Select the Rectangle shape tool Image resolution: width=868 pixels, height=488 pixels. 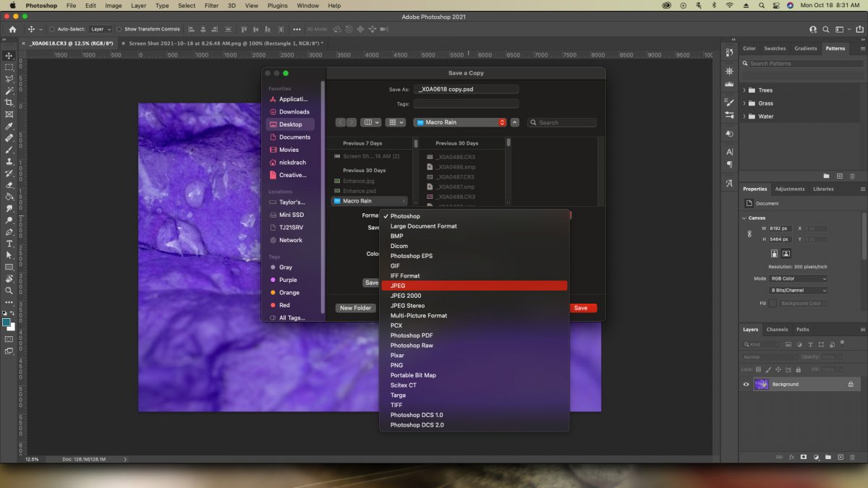point(9,267)
